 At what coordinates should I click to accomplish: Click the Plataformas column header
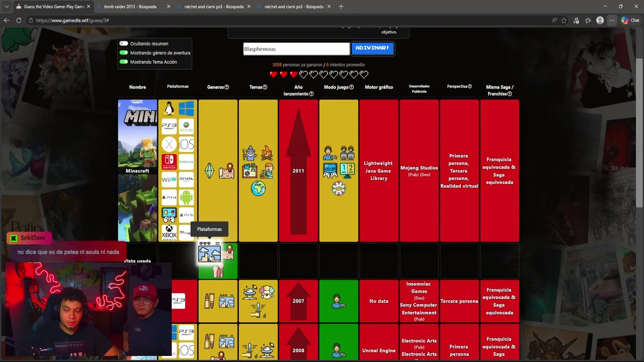178,86
